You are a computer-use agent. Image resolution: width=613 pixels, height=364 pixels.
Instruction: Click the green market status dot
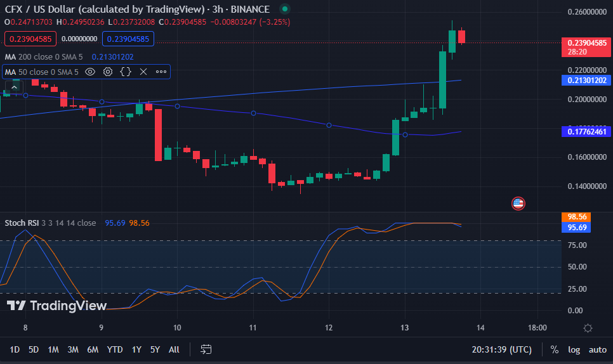285,9
